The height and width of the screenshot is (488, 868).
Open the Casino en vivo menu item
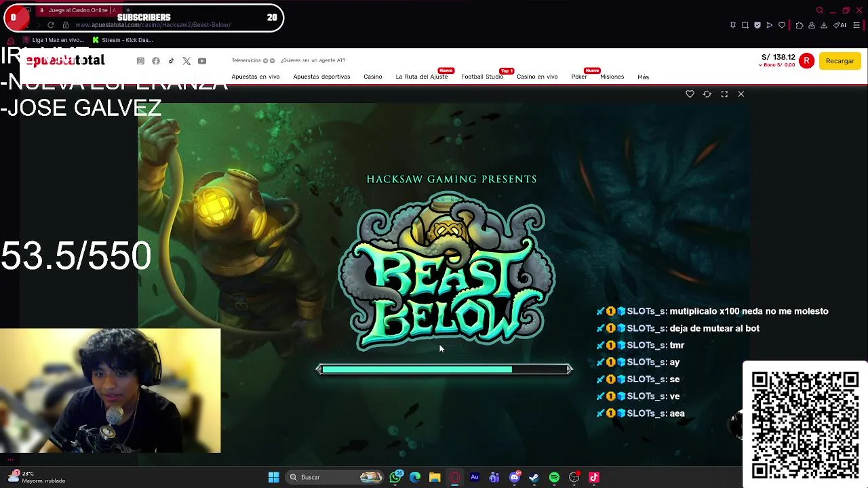point(537,77)
